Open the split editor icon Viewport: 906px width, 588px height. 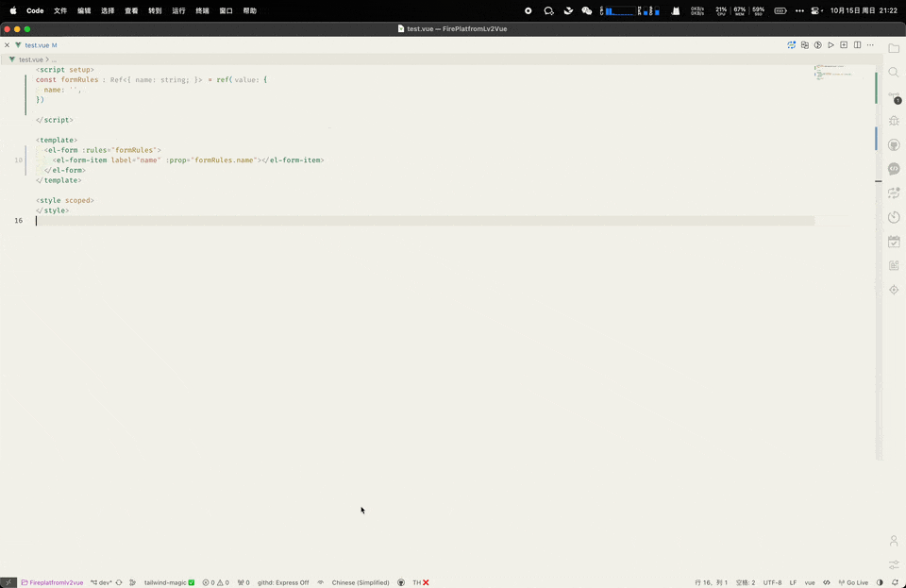click(857, 44)
